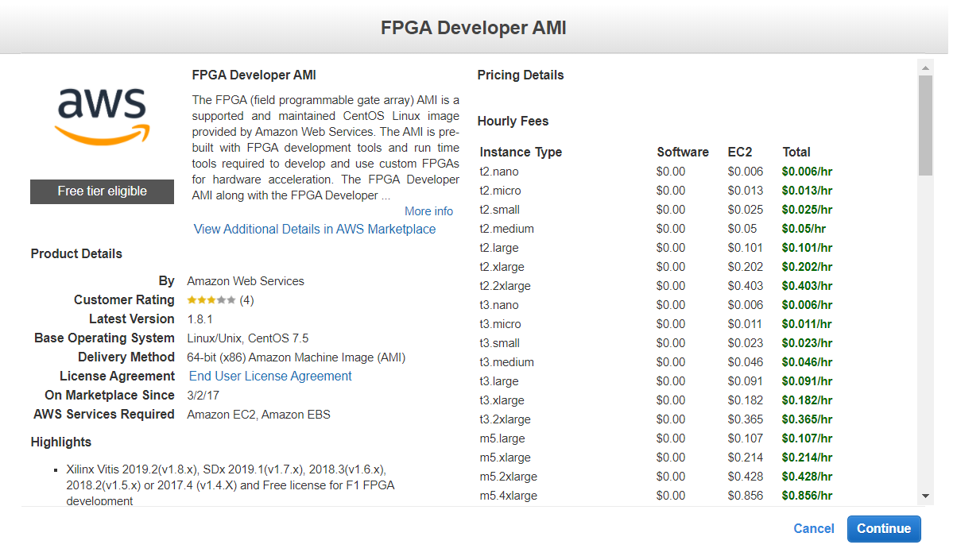Click the Software column header
Viewport: 957px width, 560px height.
(x=683, y=152)
